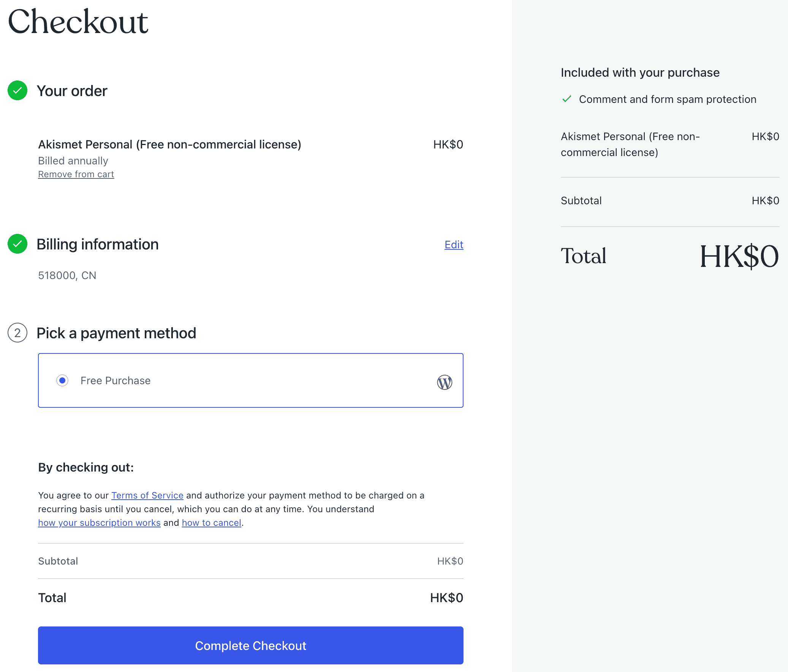Click the green checkmark beside Billing information
Viewport: 788px width, 672px height.
click(x=17, y=244)
